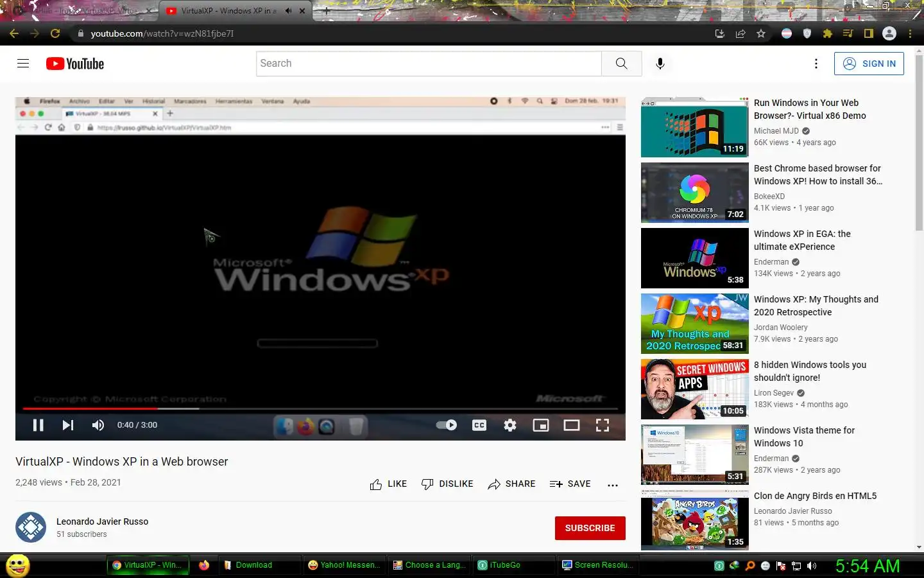Image resolution: width=924 pixels, height=578 pixels.
Task: Reload the current page
Action: point(55,33)
